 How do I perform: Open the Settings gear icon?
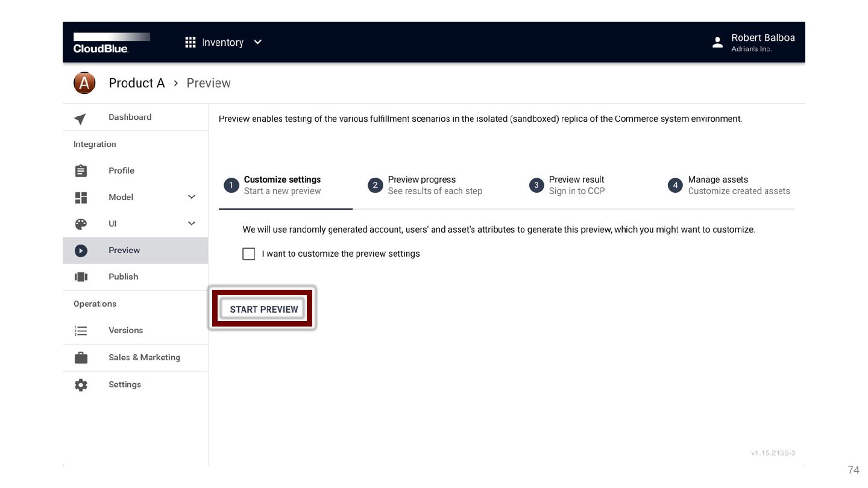[x=81, y=385]
